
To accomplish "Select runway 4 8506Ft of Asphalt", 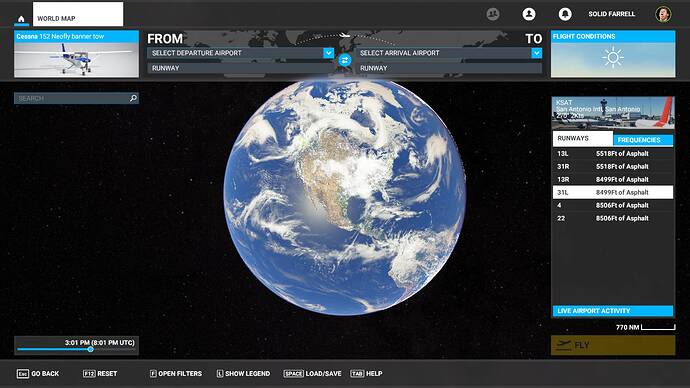I will click(613, 205).
